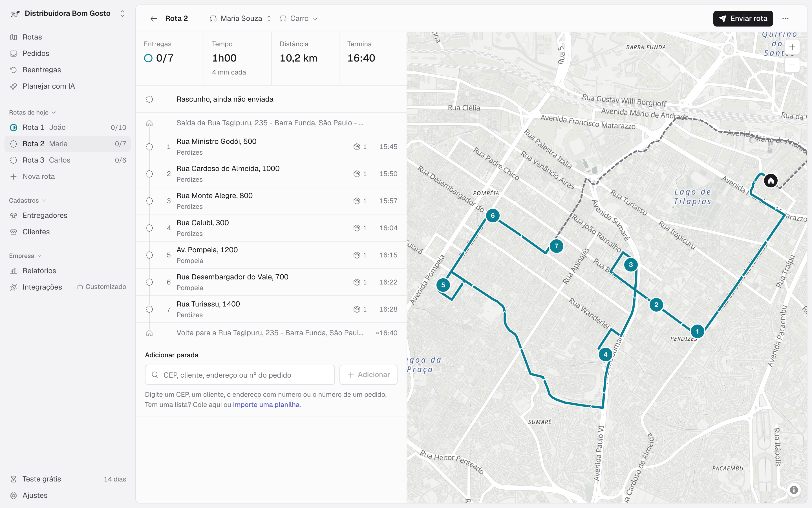Collapse the Rotas de hoje section

[x=32, y=113]
